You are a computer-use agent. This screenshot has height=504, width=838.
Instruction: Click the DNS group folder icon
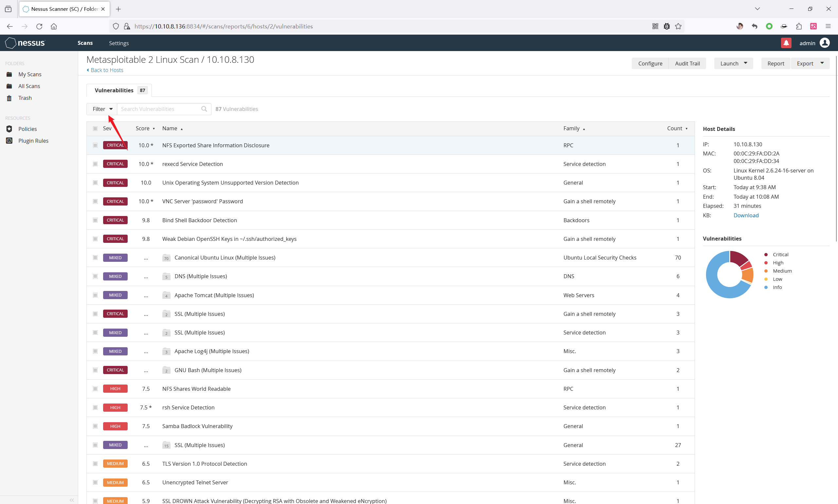pos(166,277)
